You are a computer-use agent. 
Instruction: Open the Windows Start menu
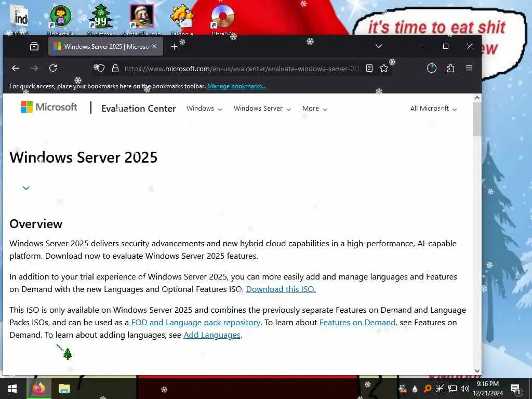tap(12, 389)
